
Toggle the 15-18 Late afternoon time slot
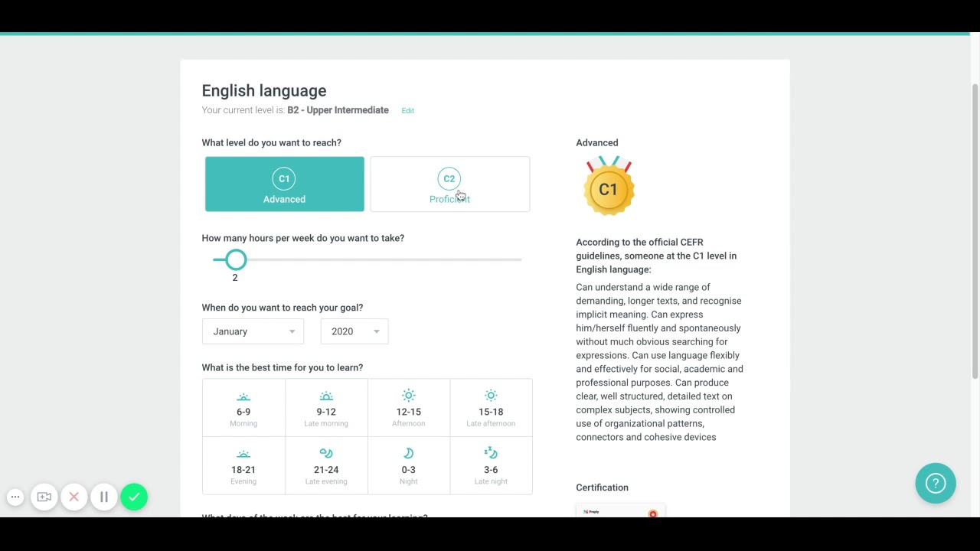tap(491, 408)
